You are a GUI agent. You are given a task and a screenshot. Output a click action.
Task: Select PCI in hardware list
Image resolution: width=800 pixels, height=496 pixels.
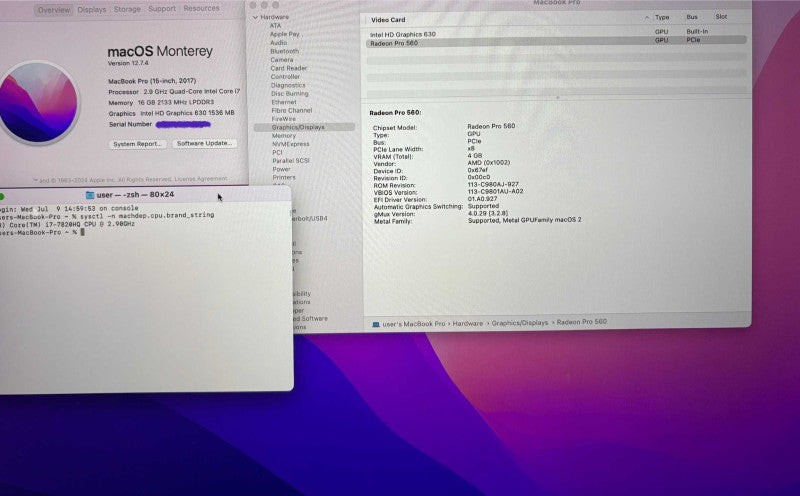click(277, 153)
